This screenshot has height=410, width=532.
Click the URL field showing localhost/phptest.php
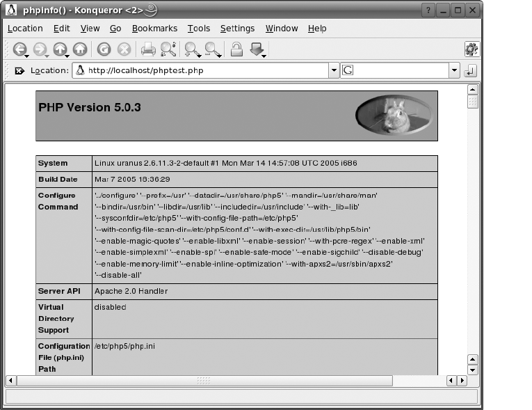(x=200, y=70)
